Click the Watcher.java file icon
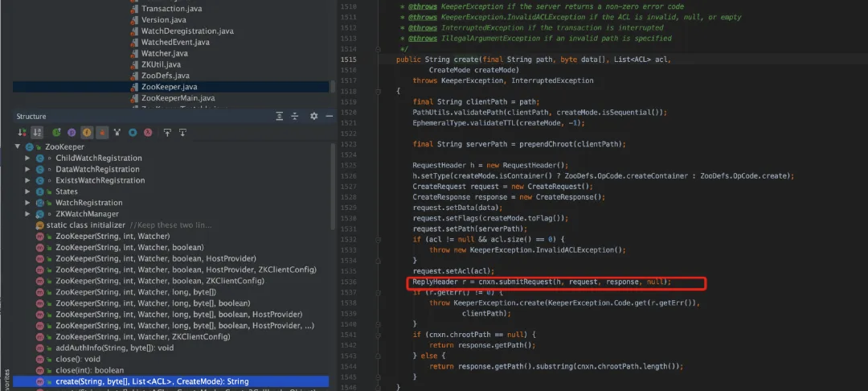This screenshot has height=391, width=868. pyautogui.click(x=134, y=54)
